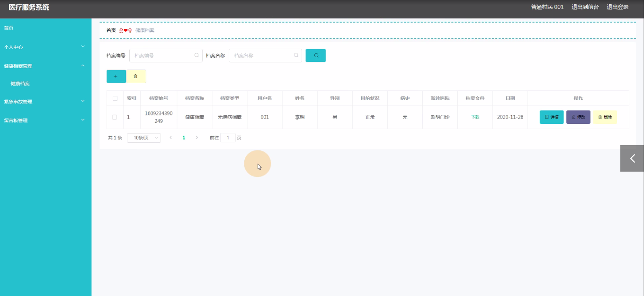The width and height of the screenshot is (644, 296).
Task: Expand 留言板管理 sidebar menu
Action: (x=45, y=120)
